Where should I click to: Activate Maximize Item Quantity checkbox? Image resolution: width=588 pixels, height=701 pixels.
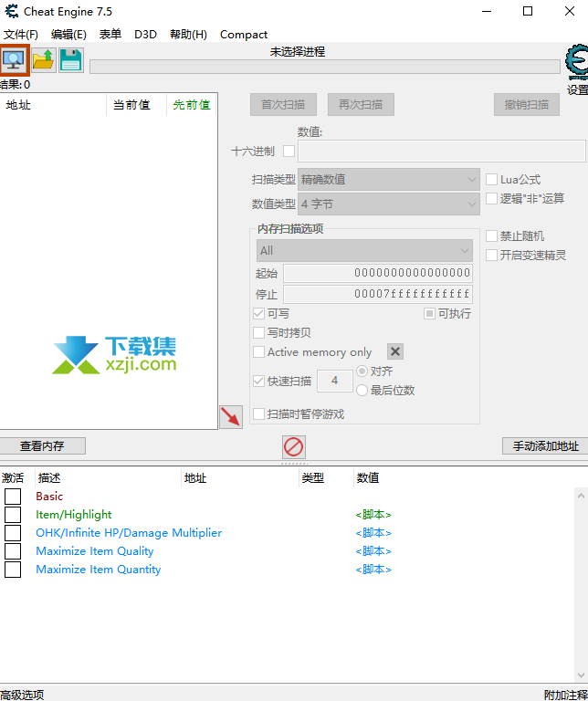13,570
